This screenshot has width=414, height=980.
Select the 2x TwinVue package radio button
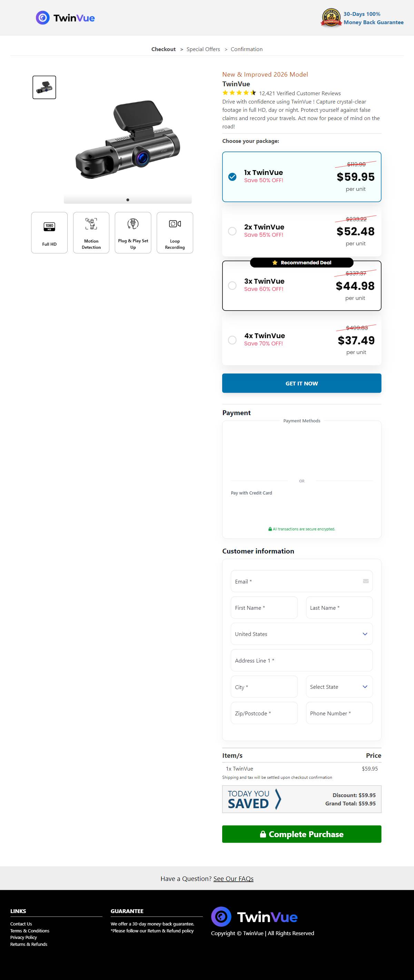(232, 231)
